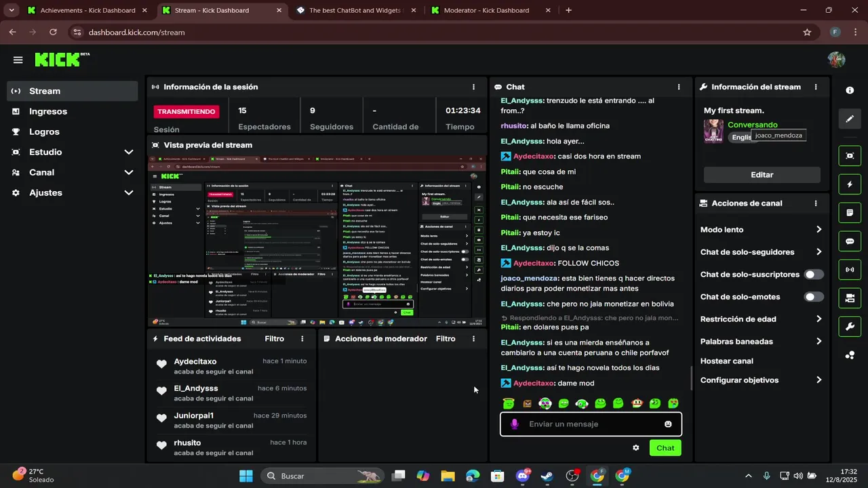Open Modo lento options chevron
Viewport: 868px width, 488px height.
pos(818,230)
